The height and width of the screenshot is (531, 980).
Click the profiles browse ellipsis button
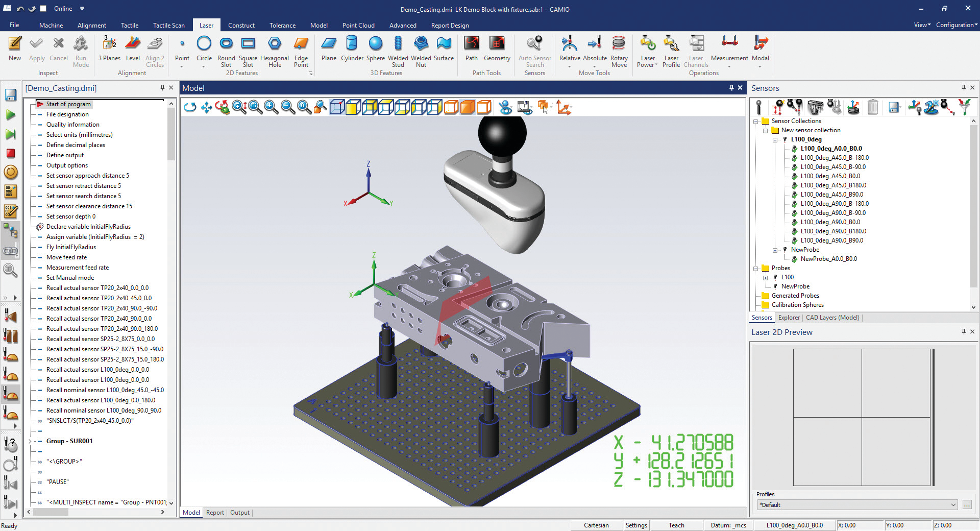click(x=967, y=505)
